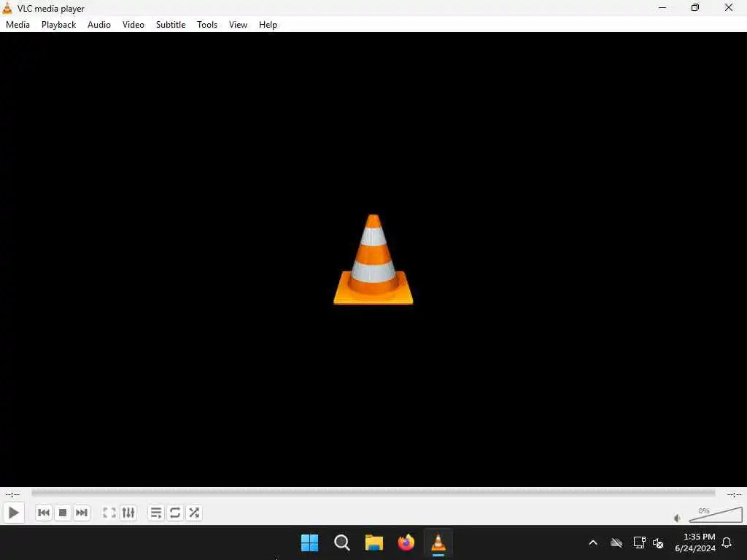The image size is (747, 560).
Task: Expand hidden system tray icons
Action: coord(593,542)
